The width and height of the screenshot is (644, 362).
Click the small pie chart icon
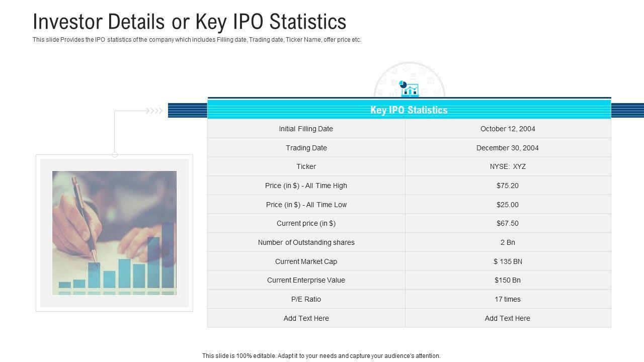point(402,84)
